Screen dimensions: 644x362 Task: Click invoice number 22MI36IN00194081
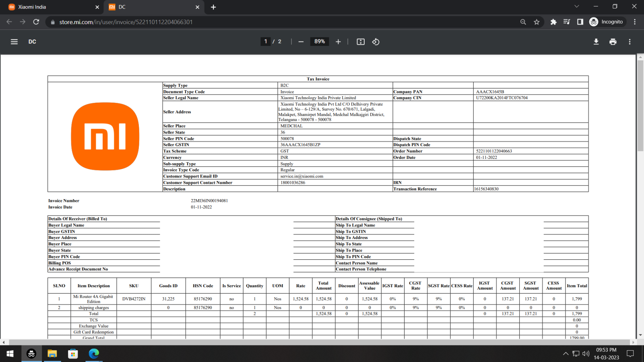tap(209, 201)
